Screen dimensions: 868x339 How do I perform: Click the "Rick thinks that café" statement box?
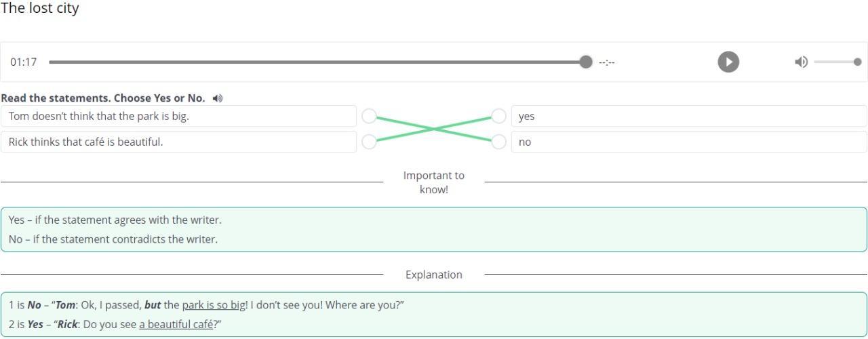pyautogui.click(x=178, y=142)
